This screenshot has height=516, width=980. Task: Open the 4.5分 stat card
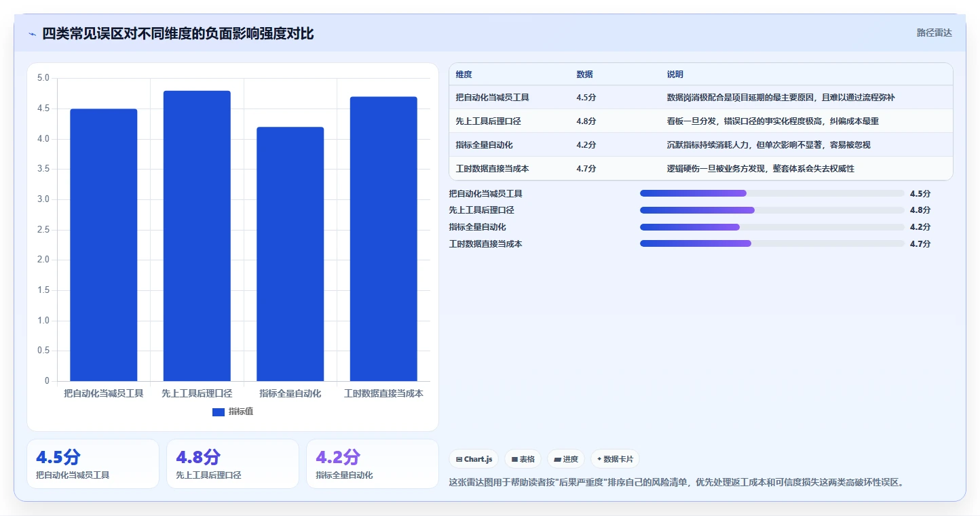pyautogui.click(x=93, y=464)
